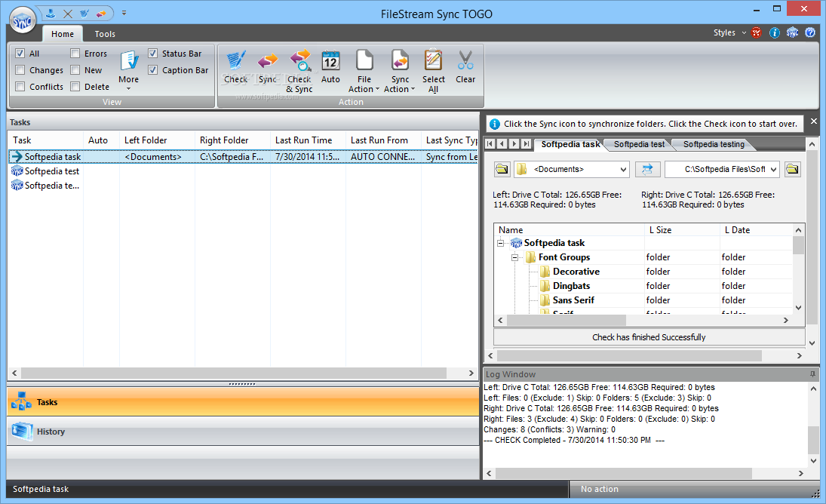Open the More view options dropdown
Image resolution: width=826 pixels, height=504 pixels.
tap(128, 71)
